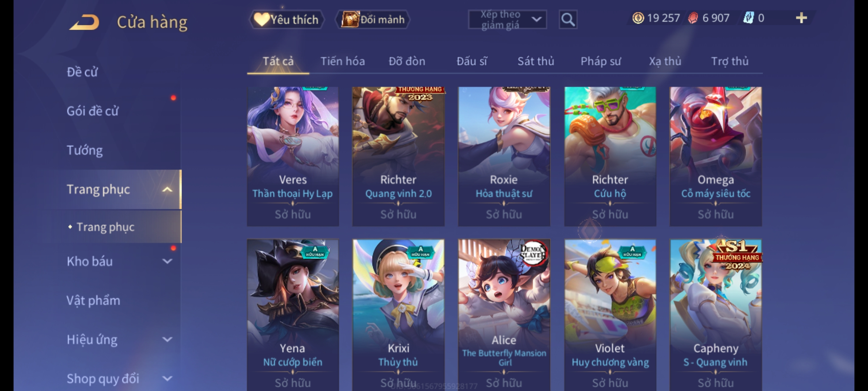This screenshot has height=391, width=868.
Task: Collapse the Trang phục sidebar section
Action: click(x=167, y=189)
